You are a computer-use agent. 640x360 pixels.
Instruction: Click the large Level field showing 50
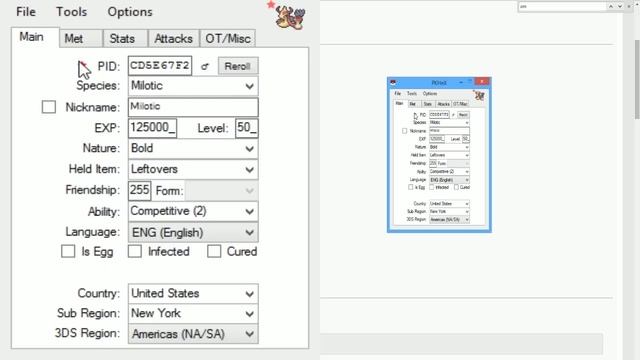247,128
